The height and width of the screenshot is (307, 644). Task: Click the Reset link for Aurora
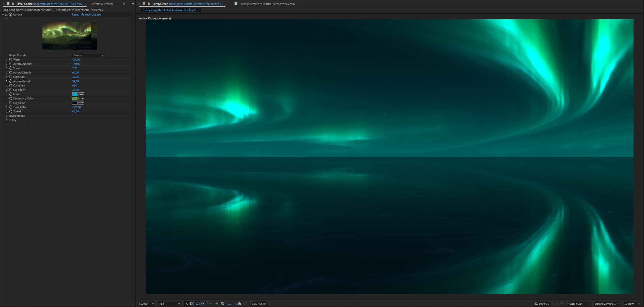coord(75,14)
